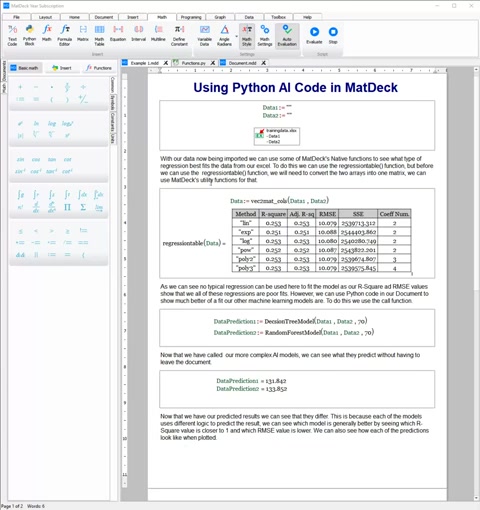The height and width of the screenshot is (510, 480).
Task: Toggle the Math Style button
Action: [247, 35]
